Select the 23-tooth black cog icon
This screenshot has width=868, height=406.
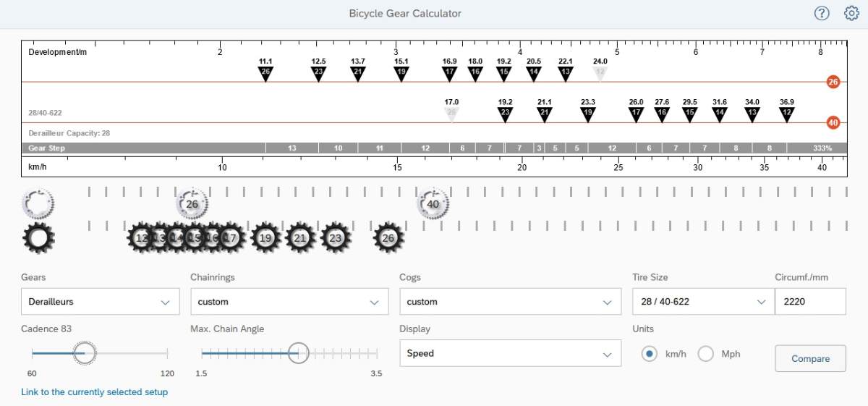pyautogui.click(x=336, y=238)
